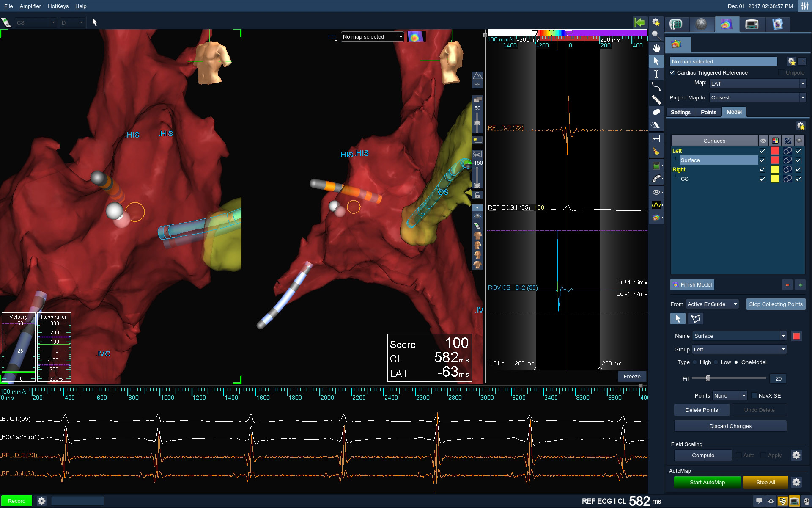Click the Record settings gear icon
The image size is (812, 508).
point(41,501)
